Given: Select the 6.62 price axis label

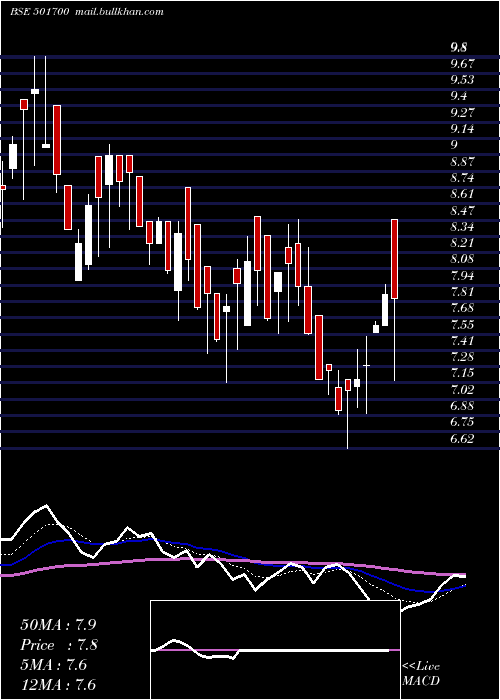Looking at the screenshot, I should (x=462, y=439).
